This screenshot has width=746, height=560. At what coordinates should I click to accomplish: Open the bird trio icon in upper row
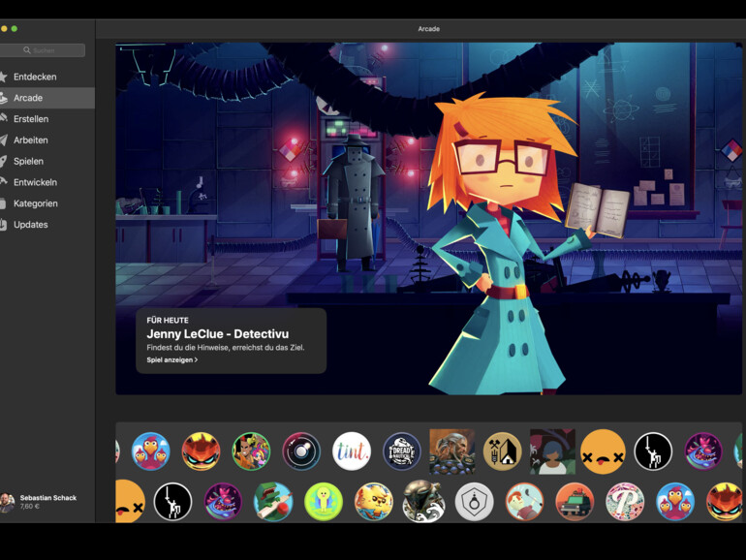150,451
